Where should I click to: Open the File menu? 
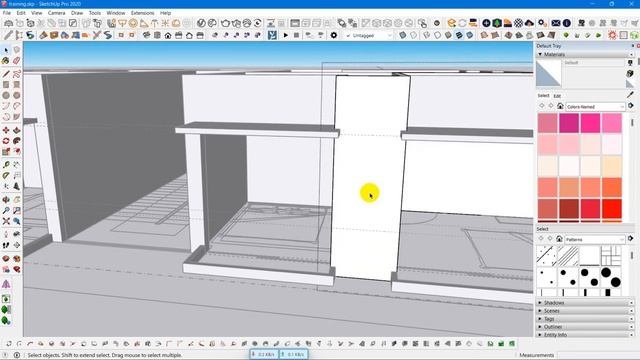pyautogui.click(x=7, y=13)
